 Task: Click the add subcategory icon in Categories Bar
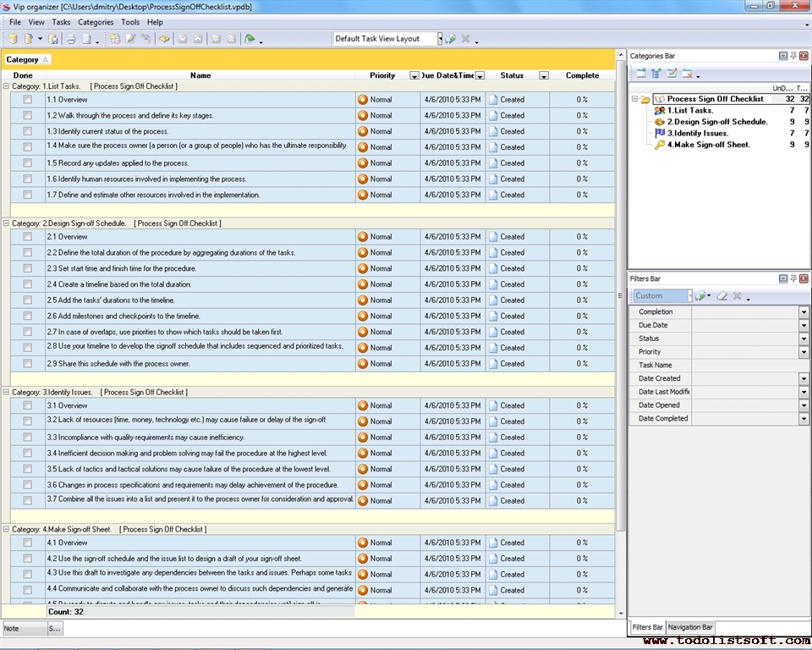coord(656,74)
